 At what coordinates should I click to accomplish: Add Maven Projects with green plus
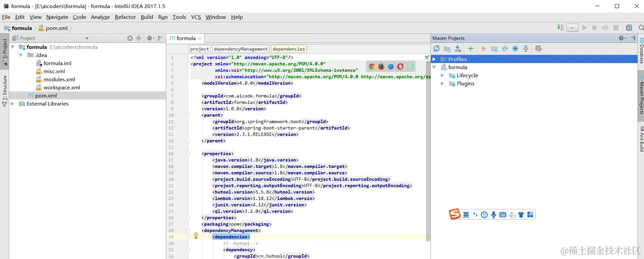470,49
